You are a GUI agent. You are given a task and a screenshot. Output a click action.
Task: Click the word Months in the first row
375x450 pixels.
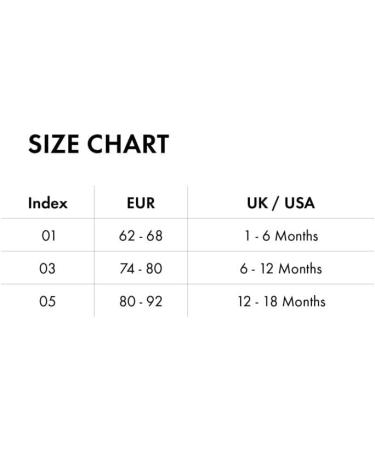[296, 236]
